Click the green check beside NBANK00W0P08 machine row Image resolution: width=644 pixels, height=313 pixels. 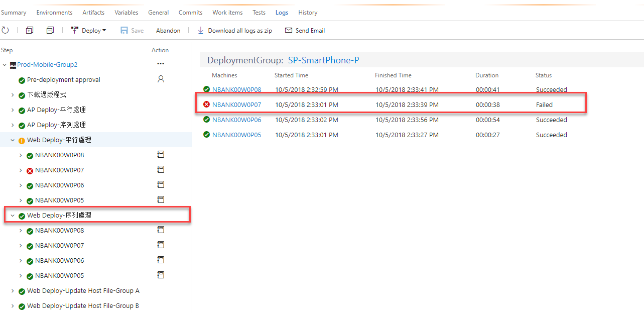tap(206, 89)
